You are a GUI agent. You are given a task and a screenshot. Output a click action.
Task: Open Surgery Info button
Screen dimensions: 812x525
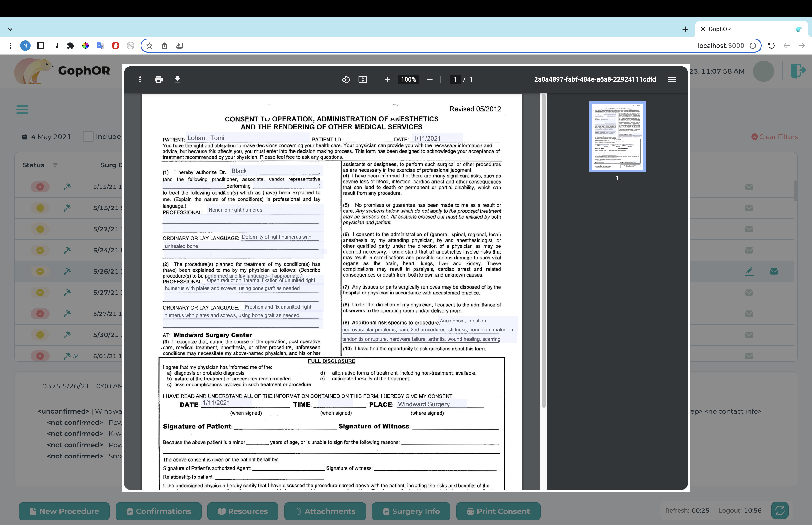pyautogui.click(x=411, y=511)
